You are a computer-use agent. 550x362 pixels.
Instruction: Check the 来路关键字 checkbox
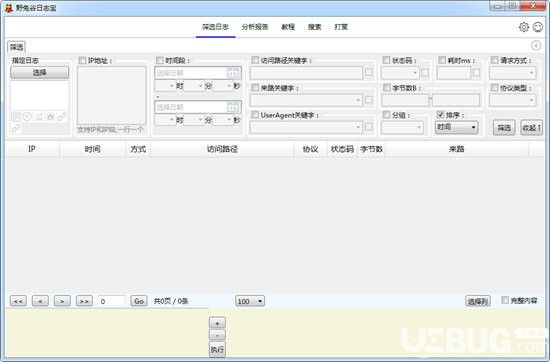(x=255, y=87)
